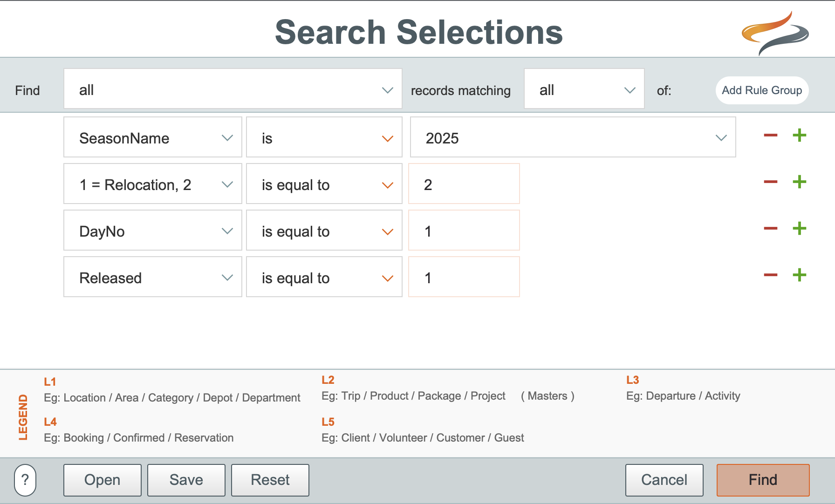The image size is (835, 504).
Task: Click 'Eg: Client / Volunteer / Customer / Guest' text
Action: [423, 438]
